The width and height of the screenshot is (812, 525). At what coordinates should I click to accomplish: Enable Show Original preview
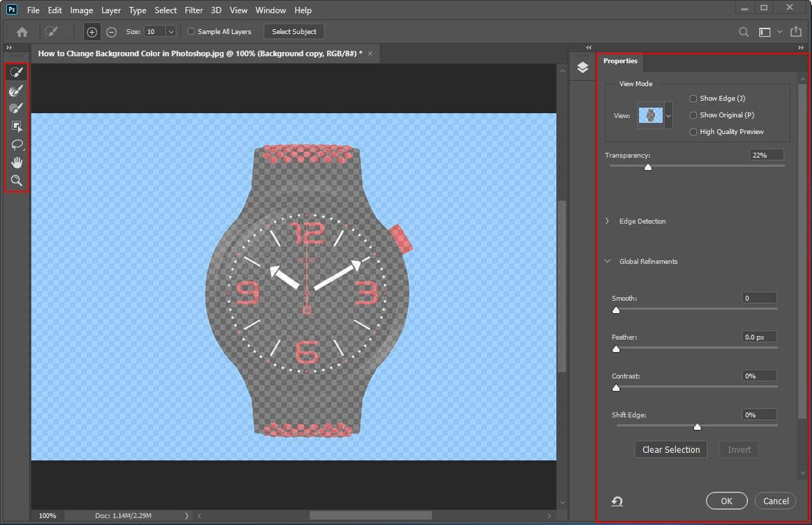click(693, 115)
